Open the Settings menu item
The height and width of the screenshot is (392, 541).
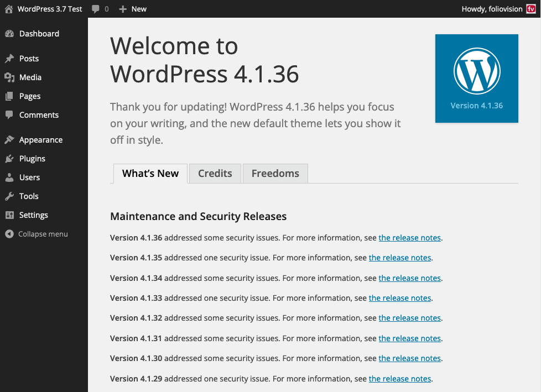pyautogui.click(x=44, y=215)
